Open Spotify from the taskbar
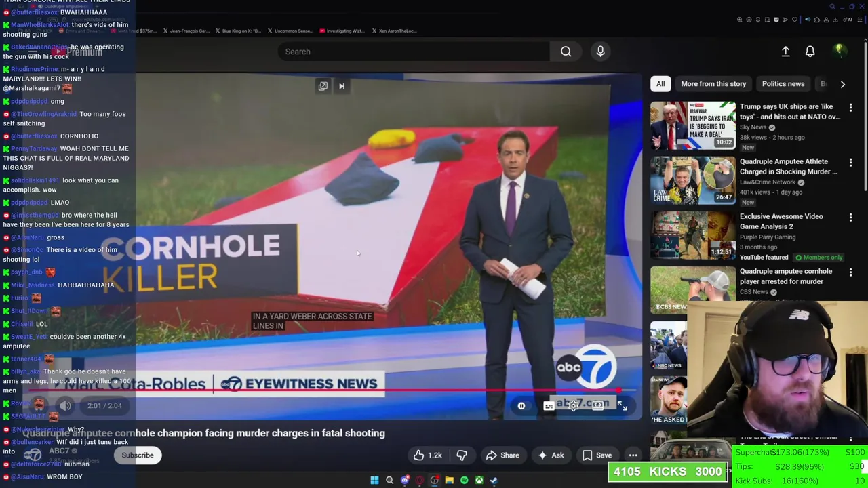The width and height of the screenshot is (868, 488). (x=464, y=481)
